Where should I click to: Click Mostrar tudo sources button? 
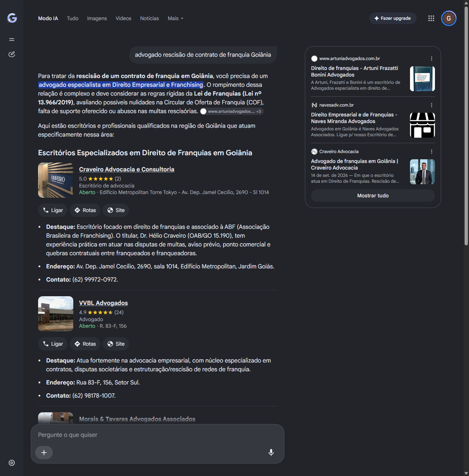373,196
